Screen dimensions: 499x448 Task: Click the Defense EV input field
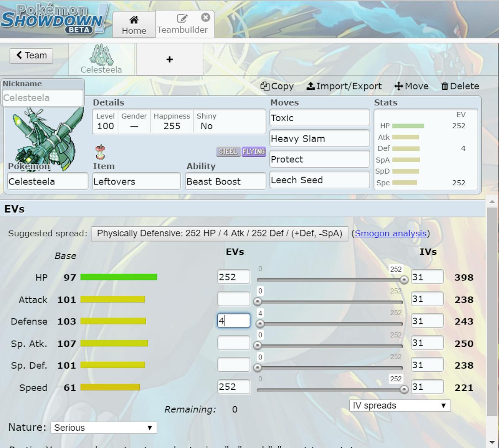[x=233, y=321]
